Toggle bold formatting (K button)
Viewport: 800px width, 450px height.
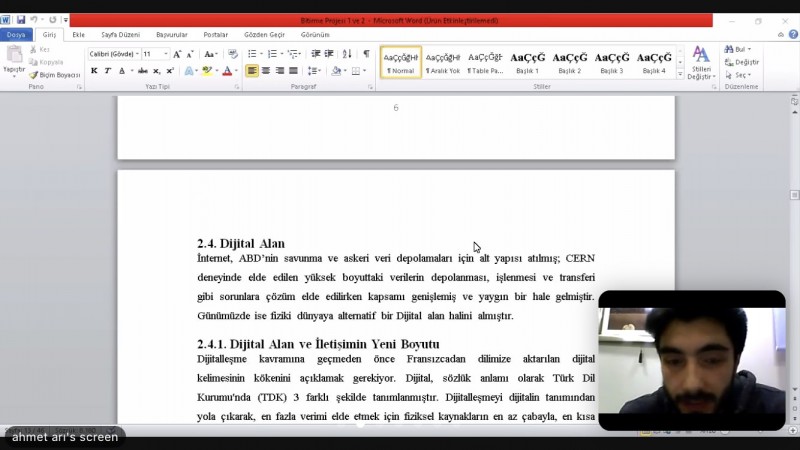tap(94, 71)
